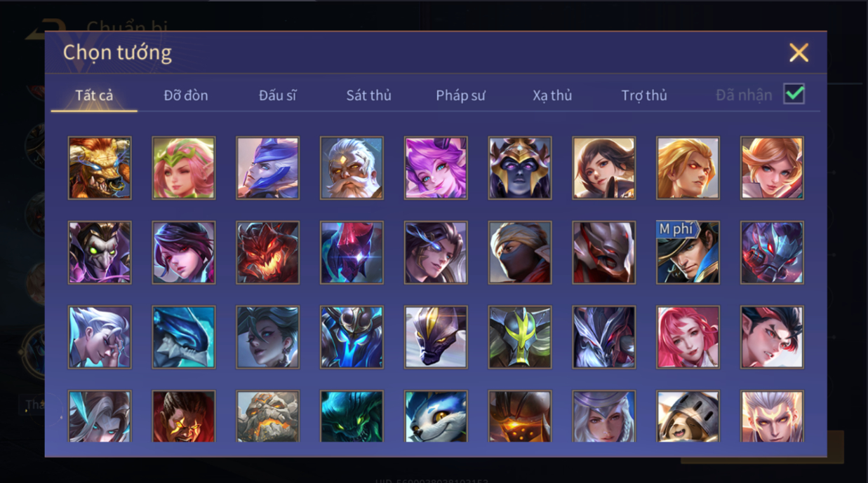Open the 'Đấu sĩ' tab
The image size is (868, 483).
tap(277, 95)
